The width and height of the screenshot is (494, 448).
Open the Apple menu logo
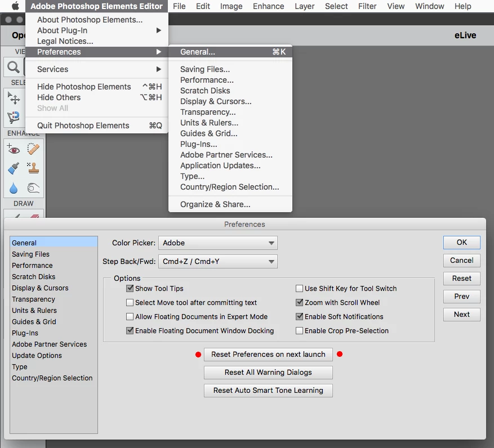coord(15,6)
